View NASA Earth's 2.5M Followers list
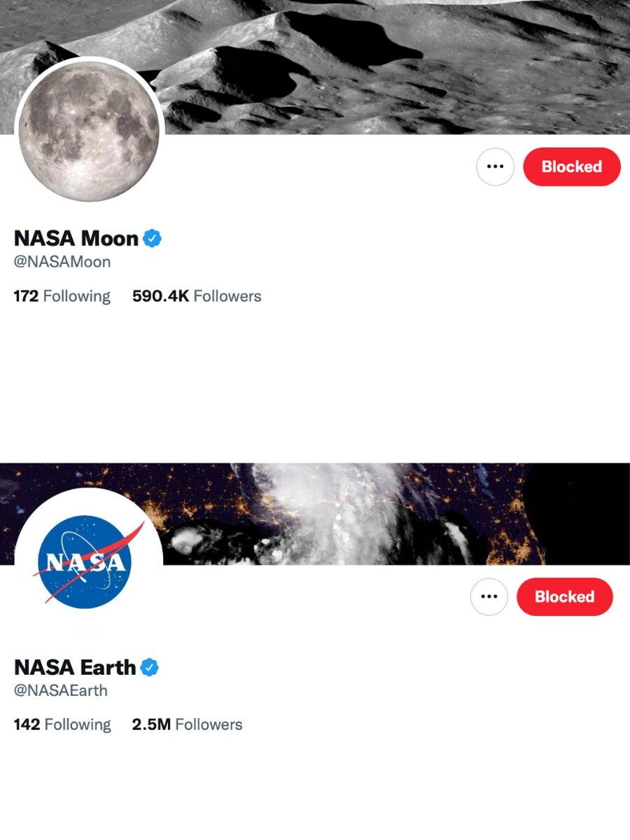The width and height of the screenshot is (630, 840). click(x=187, y=724)
